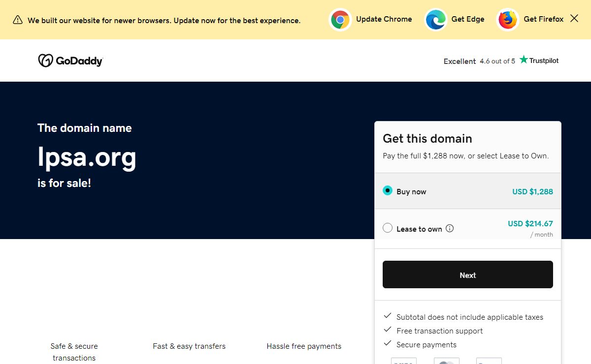Click the Chrome browser icon

point(340,20)
